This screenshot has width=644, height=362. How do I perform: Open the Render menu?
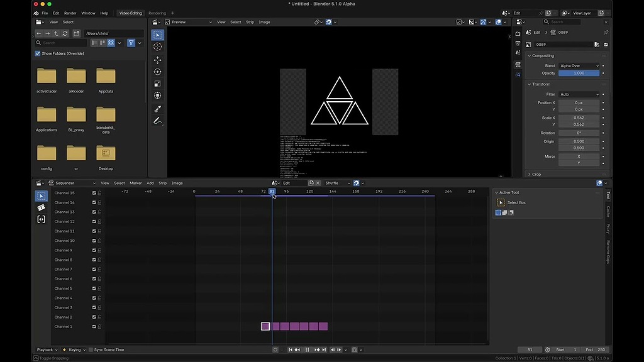70,13
